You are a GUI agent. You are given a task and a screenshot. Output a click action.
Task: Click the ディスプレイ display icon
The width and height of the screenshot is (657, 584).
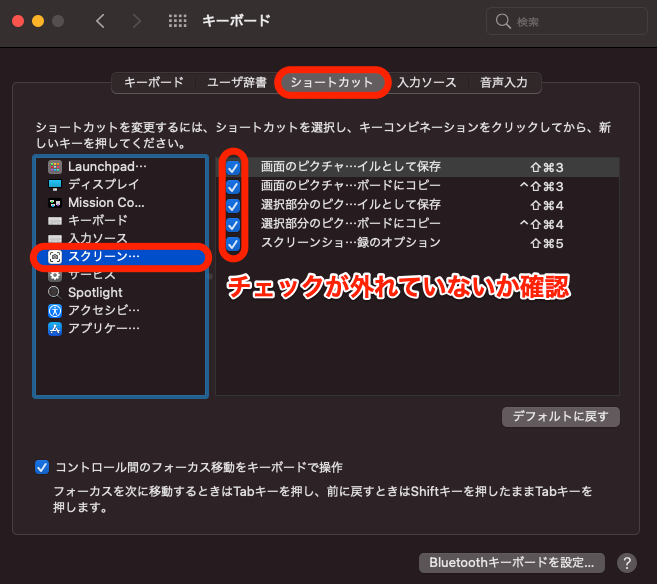point(55,185)
